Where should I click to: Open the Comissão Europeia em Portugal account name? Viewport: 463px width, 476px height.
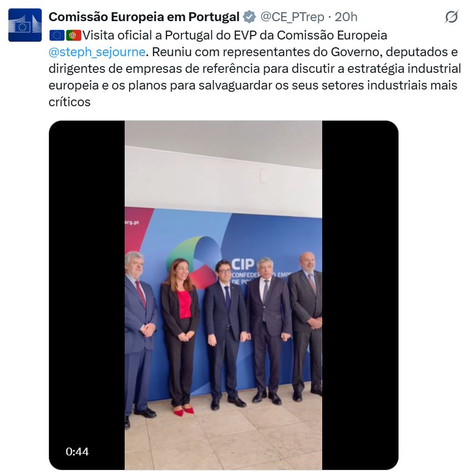coord(144,17)
